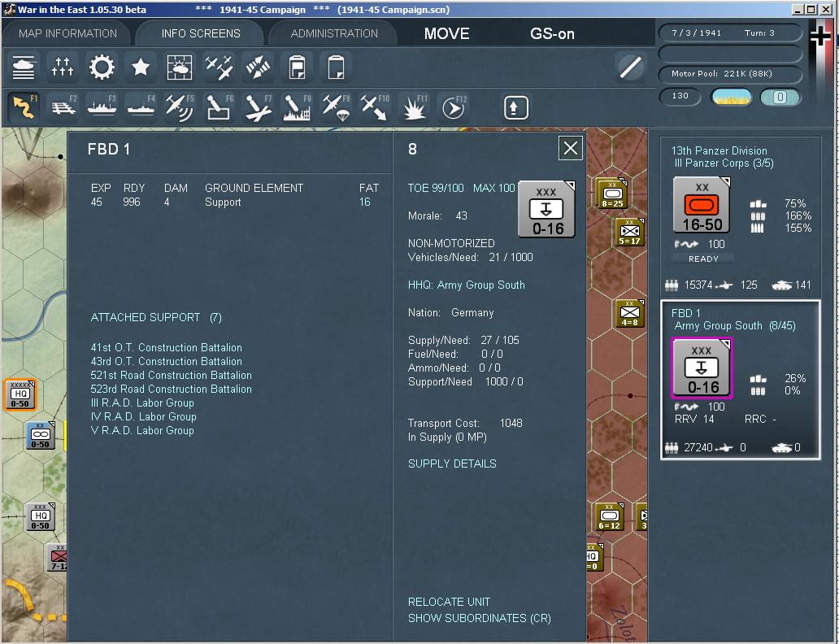This screenshot has width=839, height=644.
Task: Select the F10 air transfer icon
Action: [x=376, y=107]
